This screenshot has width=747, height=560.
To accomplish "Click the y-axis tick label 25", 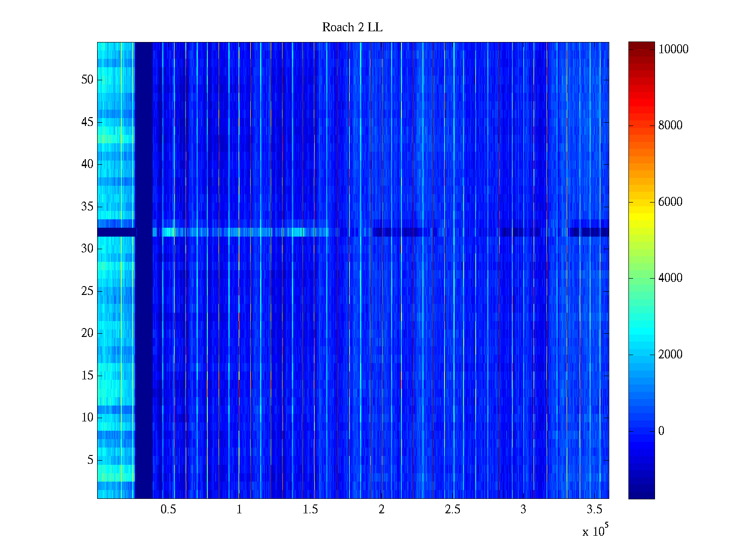I will point(87,291).
